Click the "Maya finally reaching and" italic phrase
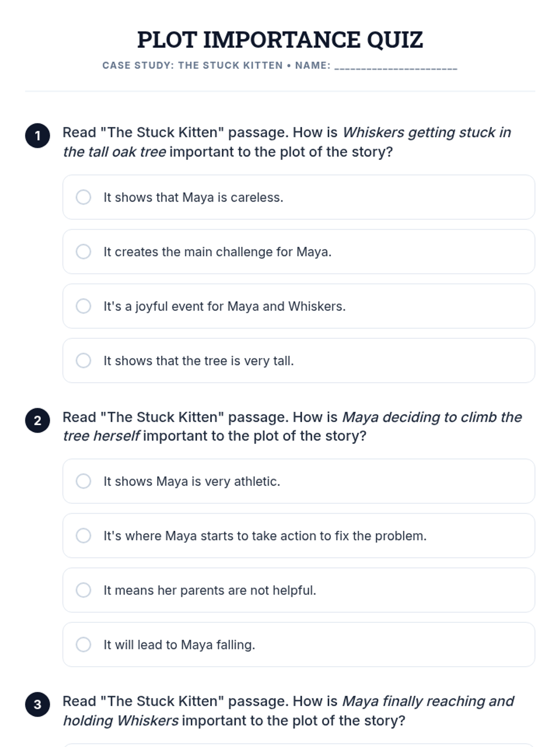The height and width of the screenshot is (747, 560). click(x=428, y=701)
